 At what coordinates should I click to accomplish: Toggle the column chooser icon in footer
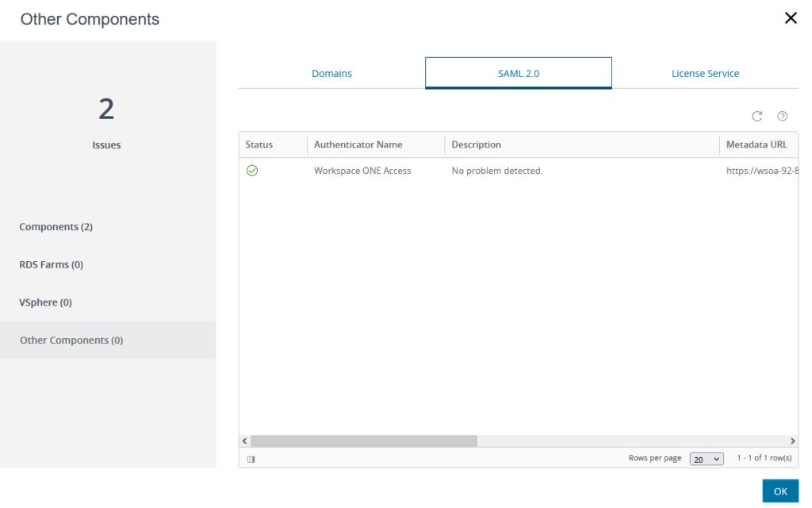251,459
